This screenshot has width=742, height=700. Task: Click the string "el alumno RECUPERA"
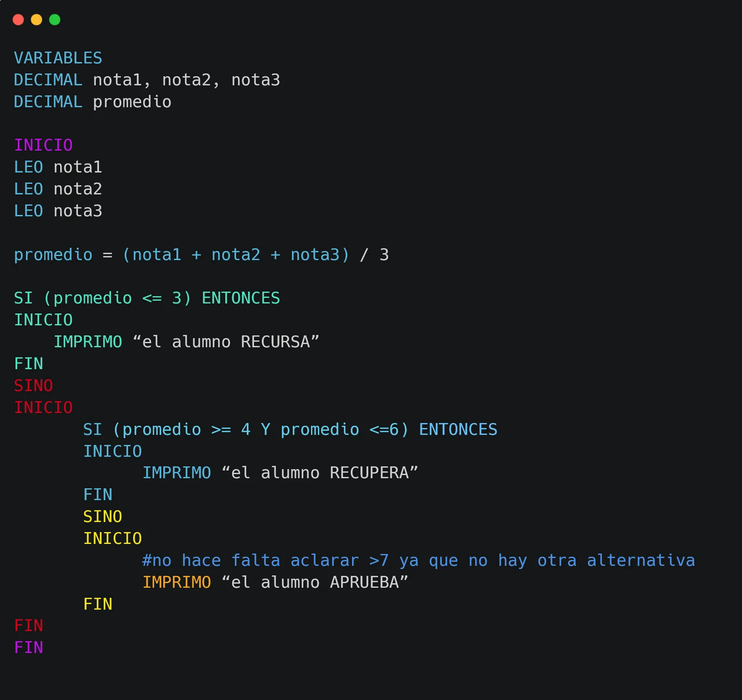(320, 473)
